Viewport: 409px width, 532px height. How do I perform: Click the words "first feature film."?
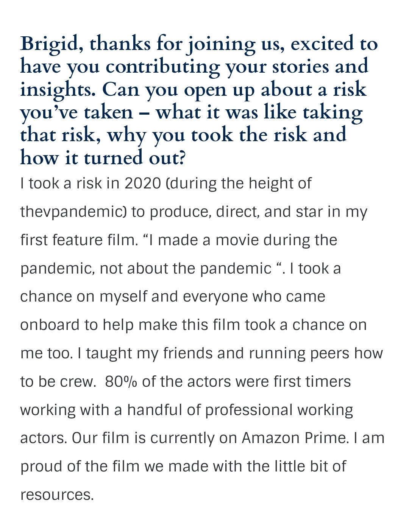click(79, 240)
